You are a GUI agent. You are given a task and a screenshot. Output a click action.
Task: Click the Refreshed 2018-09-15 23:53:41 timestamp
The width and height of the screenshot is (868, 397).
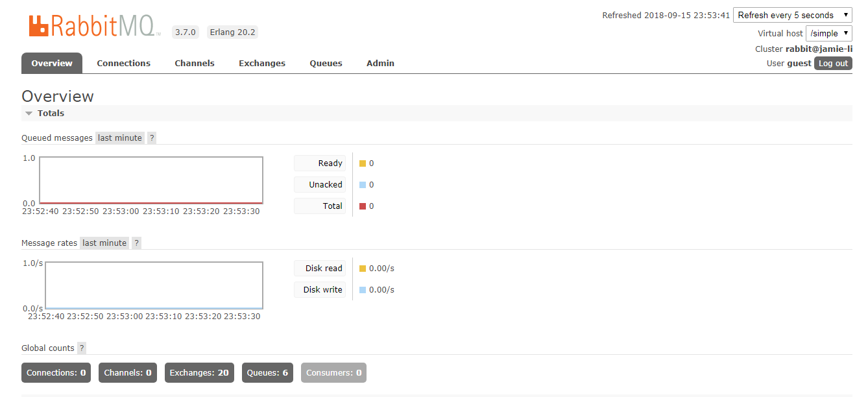click(x=666, y=15)
